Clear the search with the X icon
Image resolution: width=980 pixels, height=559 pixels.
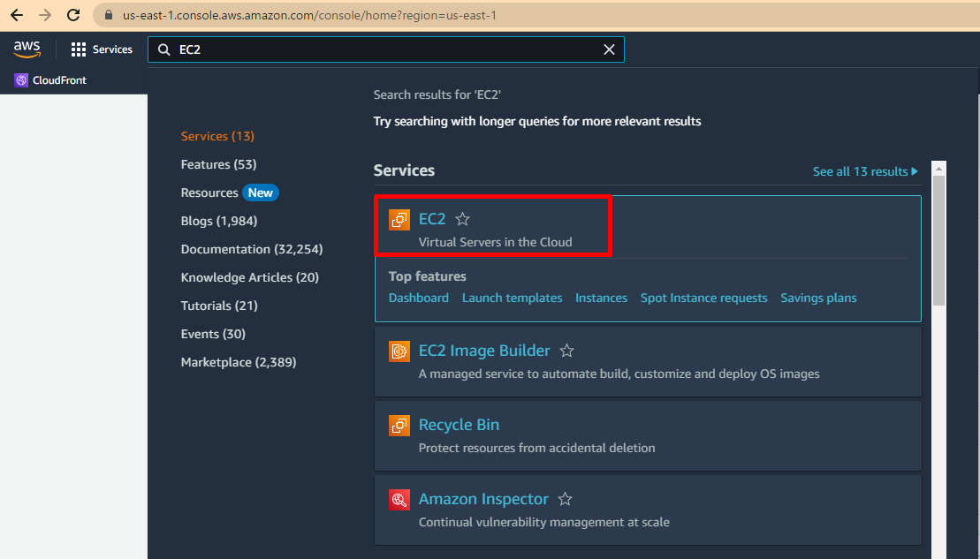click(x=609, y=49)
